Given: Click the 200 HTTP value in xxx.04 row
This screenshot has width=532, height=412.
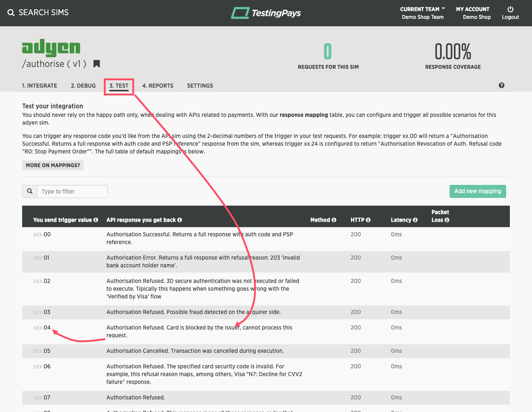Looking at the screenshot, I should coord(356,328).
